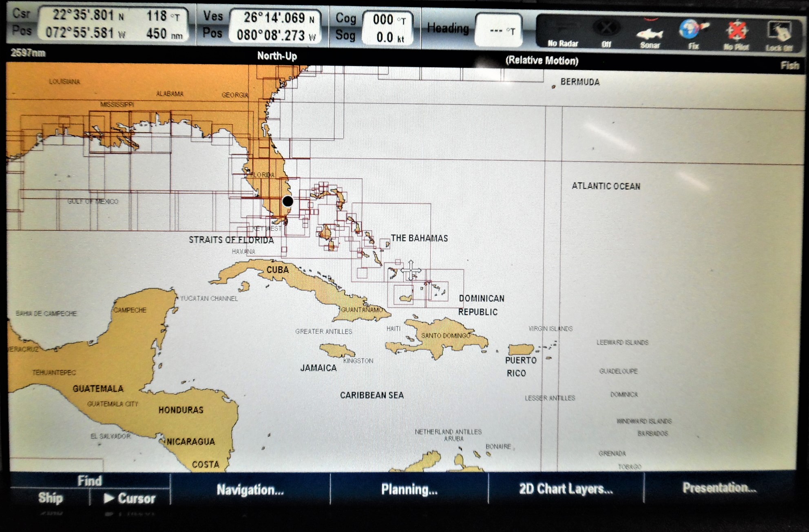Open the Presentation... softkey menu
Image resolution: width=809 pixels, height=532 pixels.
719,488
